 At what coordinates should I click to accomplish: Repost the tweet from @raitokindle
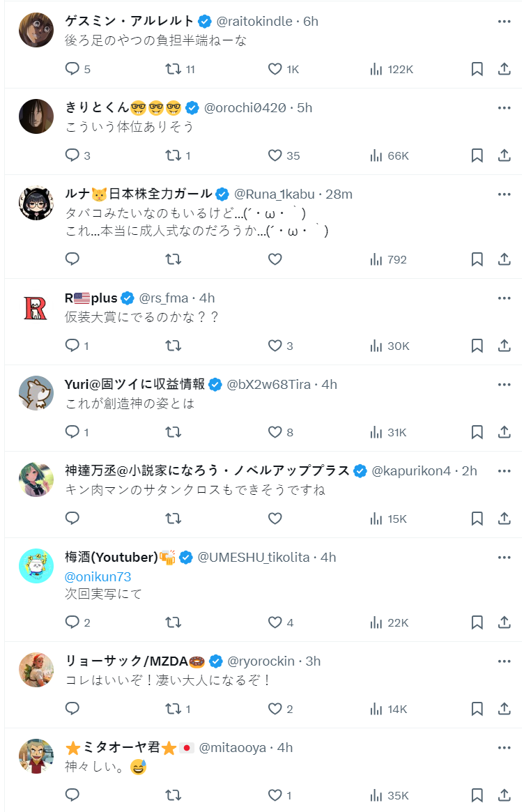(x=173, y=69)
